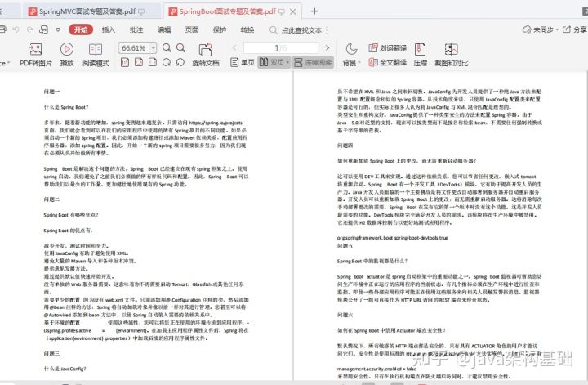Click the undo arrow icon
This screenshot has height=385, width=588.
tap(16, 29)
